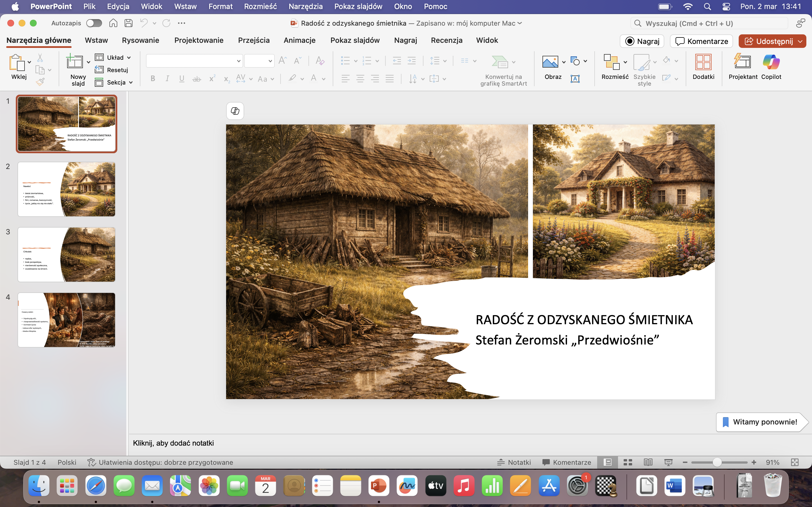
Task: Click the Copilot floating icon above slide
Action: point(235,111)
